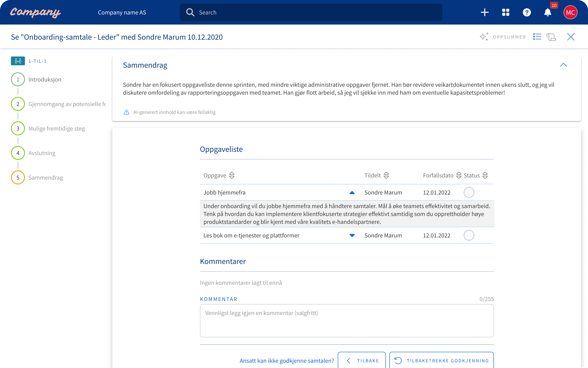Viewport: 588px width, 368px height.
Task: Click 'Ingen kommentarer lagt til ennå' text
Action: [241, 283]
